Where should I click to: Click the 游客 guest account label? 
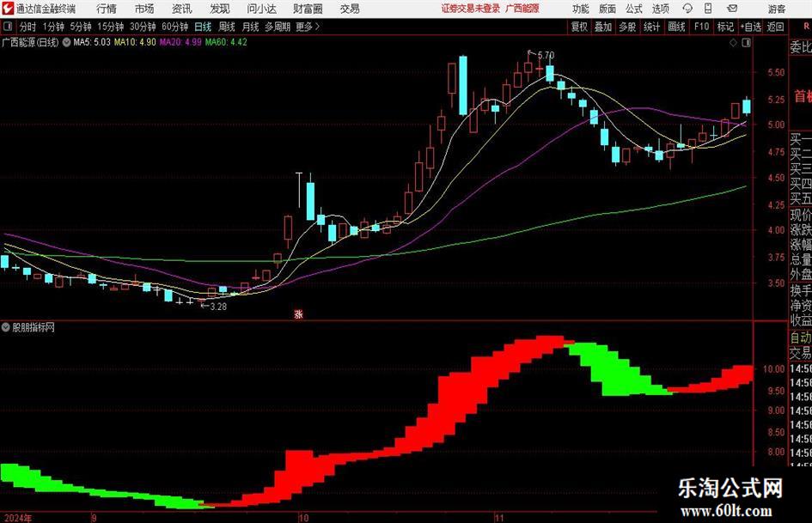point(777,9)
